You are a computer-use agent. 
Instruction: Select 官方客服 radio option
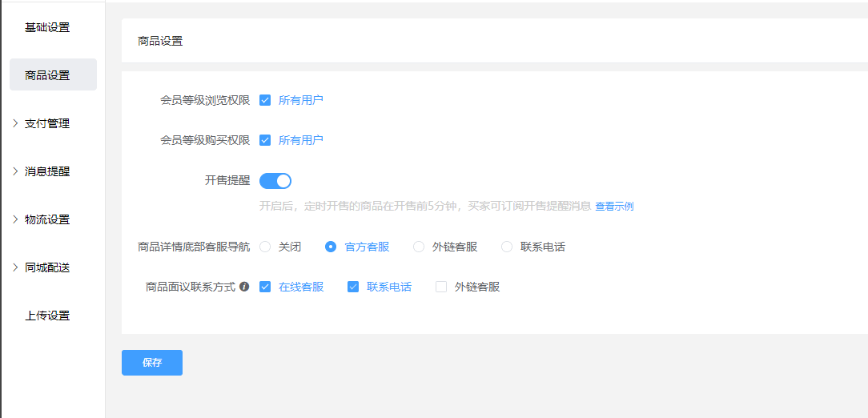[x=331, y=247]
